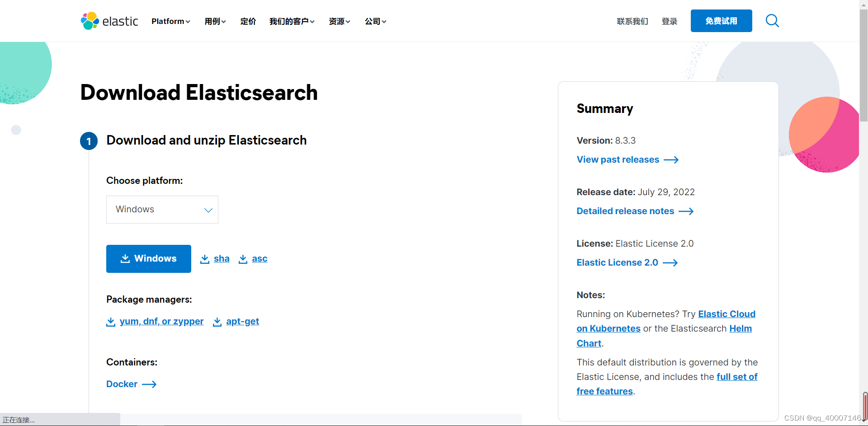The width and height of the screenshot is (868, 426).
Task: Open the 公司 menu
Action: coord(375,21)
